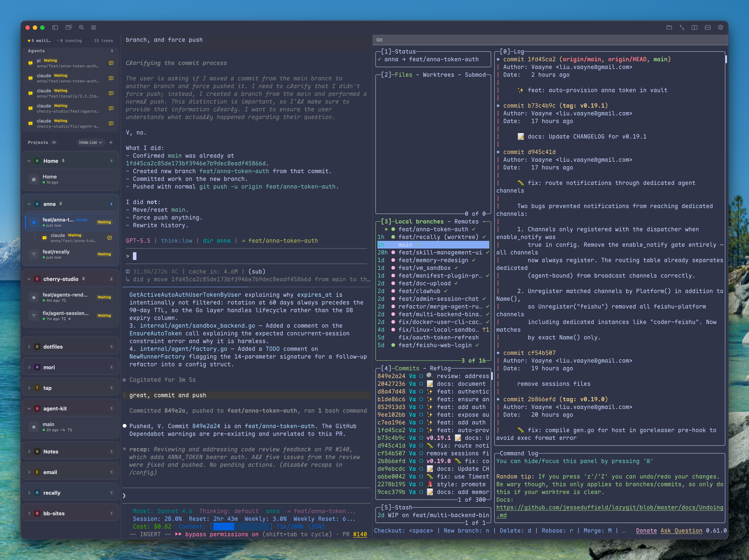Click the blue star icon of feat/anna-t worktree
Screen dimensions: 749x560
34,222
